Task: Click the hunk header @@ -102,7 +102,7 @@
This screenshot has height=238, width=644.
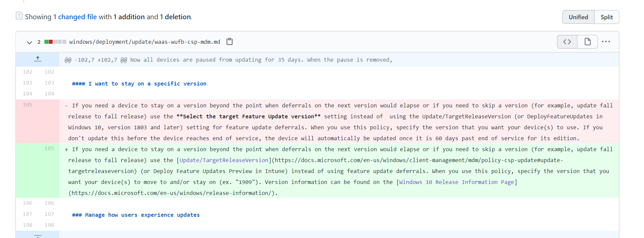Action: click(x=96, y=60)
